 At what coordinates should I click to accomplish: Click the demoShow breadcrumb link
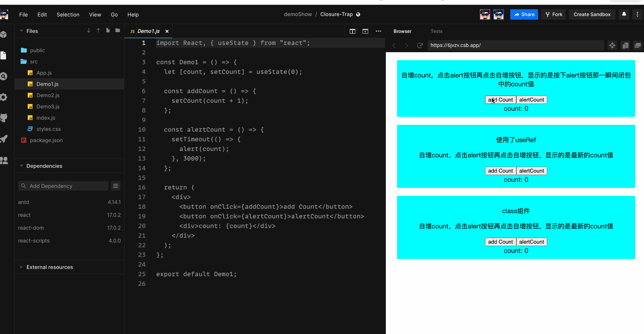298,14
